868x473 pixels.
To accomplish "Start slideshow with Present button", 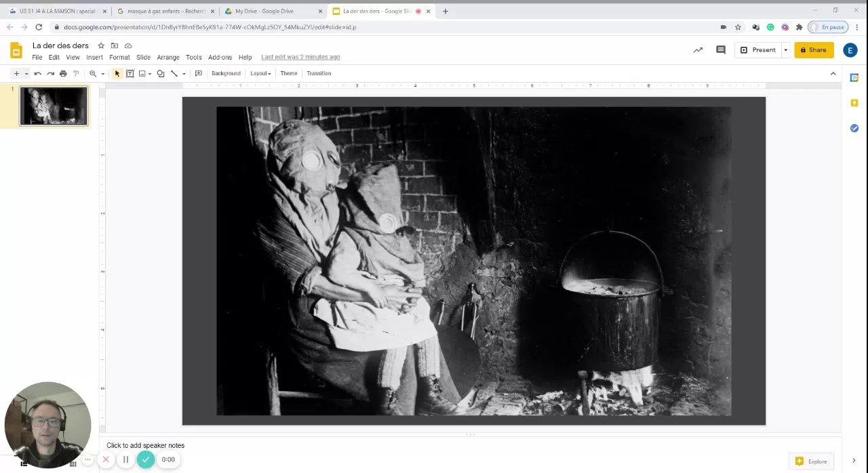I will [x=758, y=49].
